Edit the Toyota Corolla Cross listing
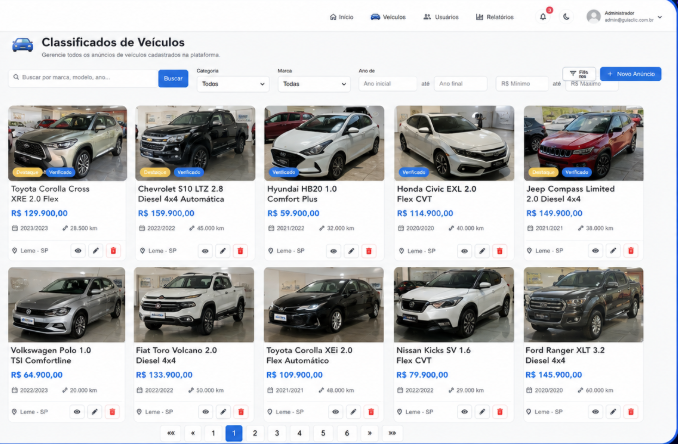 coord(96,251)
